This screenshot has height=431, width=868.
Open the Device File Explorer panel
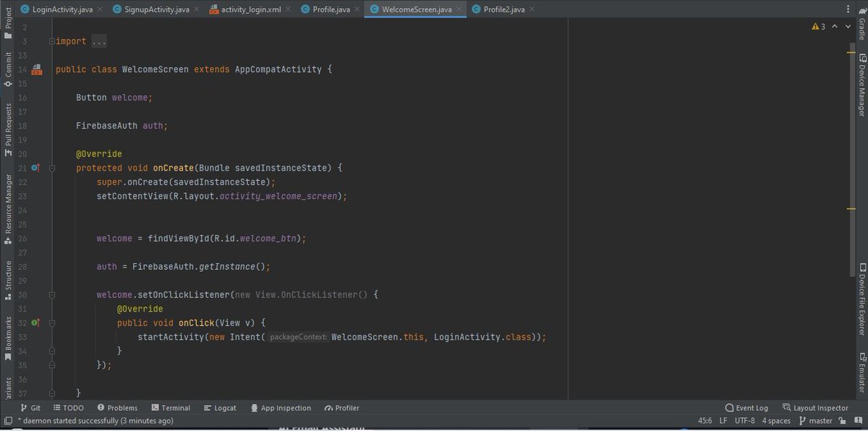(861, 300)
